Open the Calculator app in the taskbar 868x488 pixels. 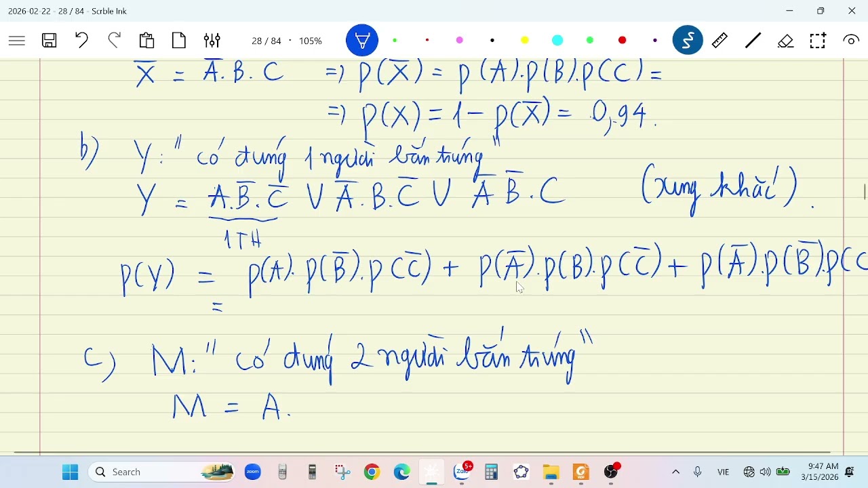(x=492, y=472)
